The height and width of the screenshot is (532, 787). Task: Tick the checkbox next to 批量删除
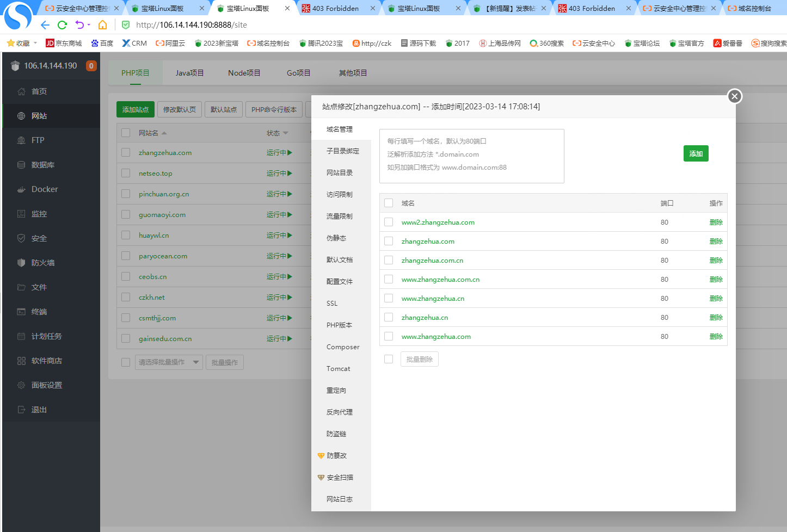[x=389, y=359]
